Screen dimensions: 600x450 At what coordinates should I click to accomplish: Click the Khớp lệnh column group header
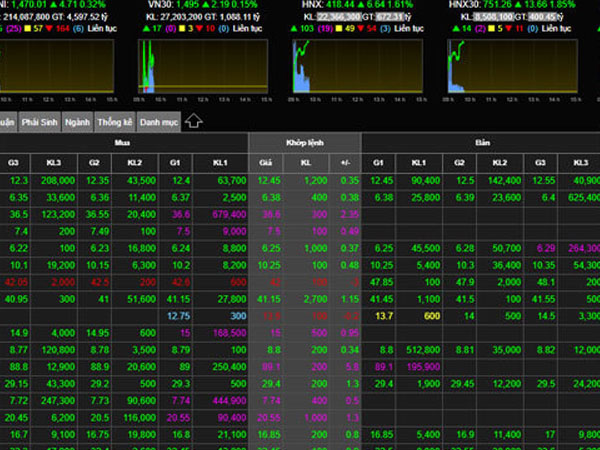coord(305,143)
